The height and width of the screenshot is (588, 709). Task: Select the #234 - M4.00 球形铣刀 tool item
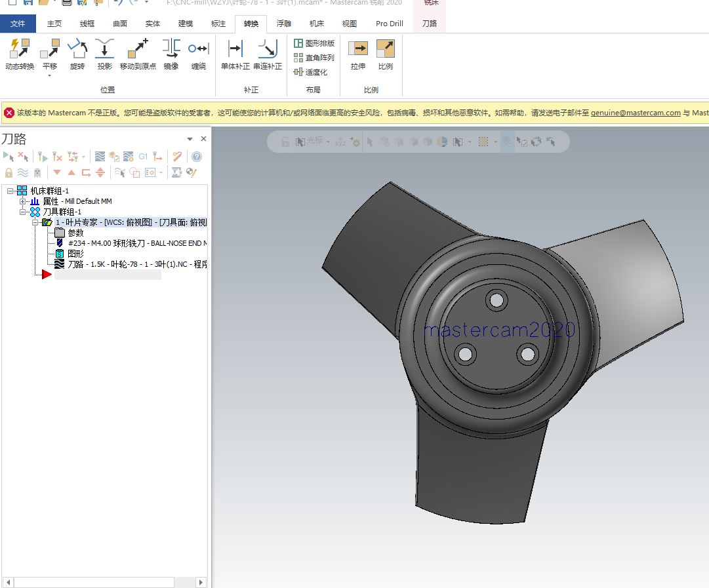pos(138,243)
